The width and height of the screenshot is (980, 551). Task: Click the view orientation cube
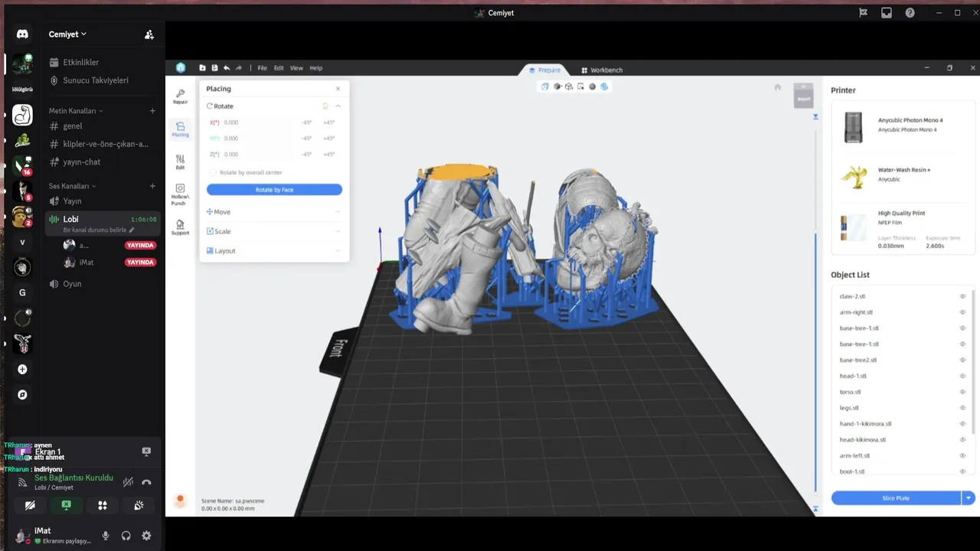pos(803,95)
